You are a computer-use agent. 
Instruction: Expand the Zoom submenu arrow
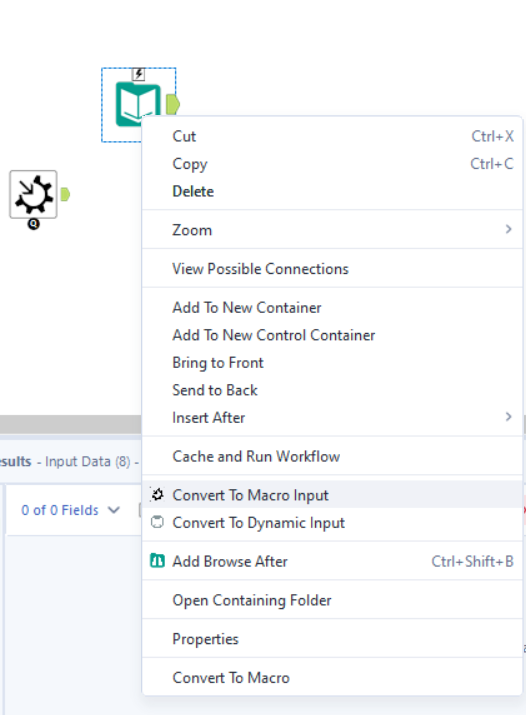pos(509,229)
